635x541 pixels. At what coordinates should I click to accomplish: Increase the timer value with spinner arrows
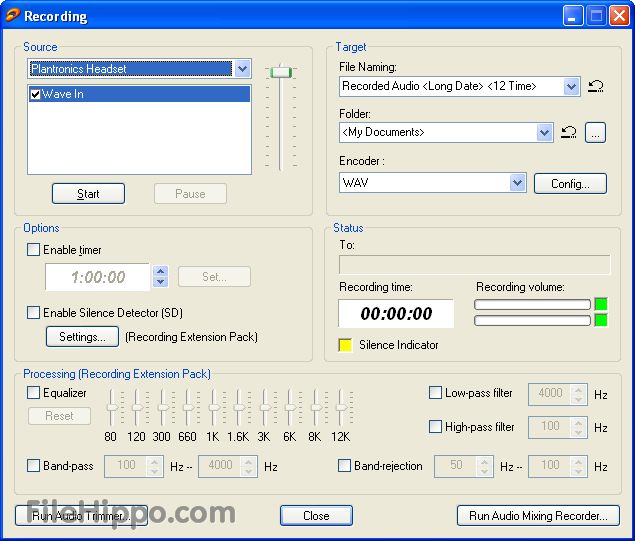160,271
